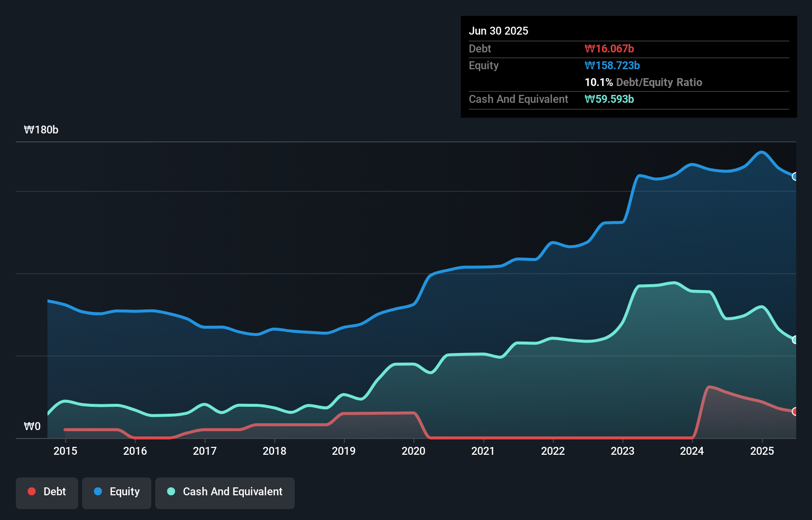Viewport: 812px width, 520px height.
Task: Expand the Debt/Equity Ratio row
Action: [x=643, y=83]
